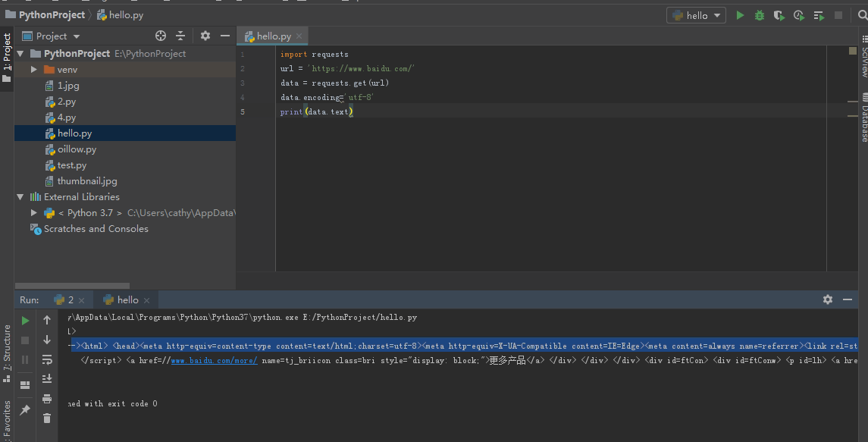868x442 pixels.
Task: Collapse External Libraries node
Action: [x=20, y=197]
